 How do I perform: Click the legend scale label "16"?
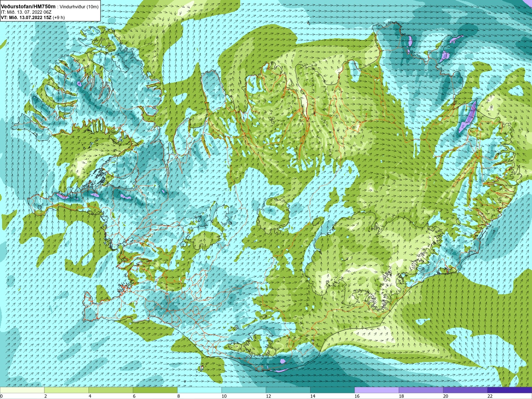357,396
